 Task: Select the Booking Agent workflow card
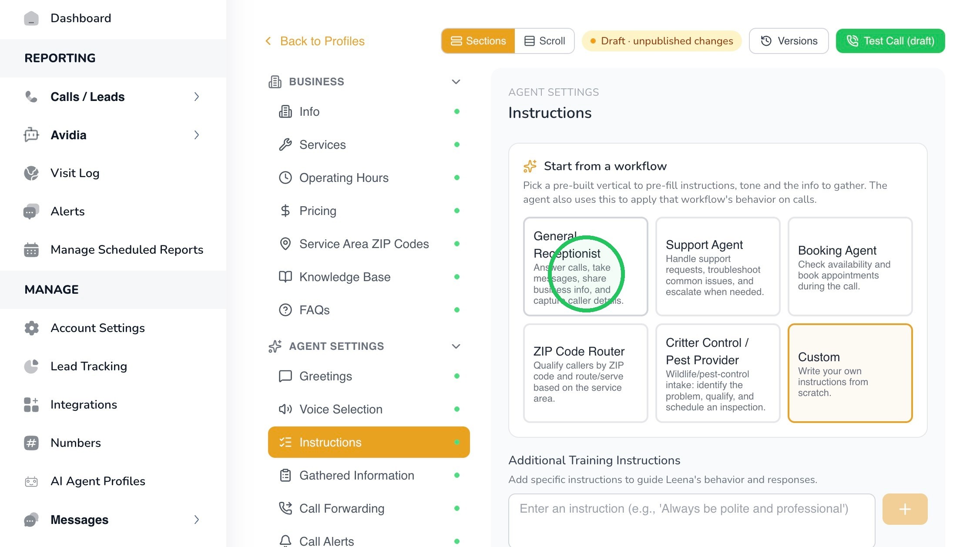pyautogui.click(x=850, y=266)
